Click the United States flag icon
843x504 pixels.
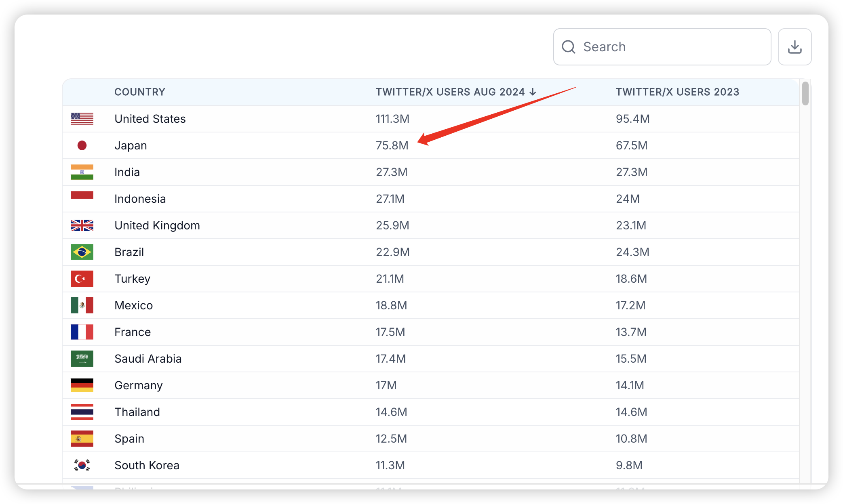[82, 119]
